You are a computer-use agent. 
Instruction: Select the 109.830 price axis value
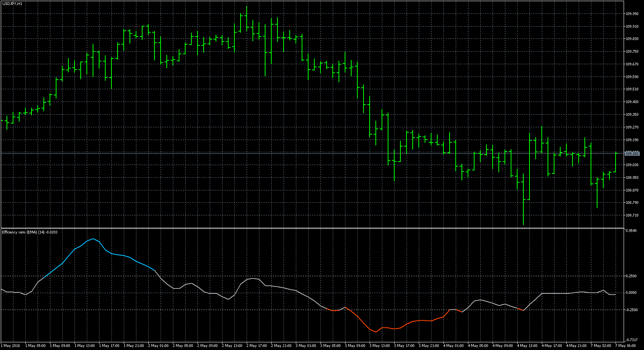click(632, 39)
